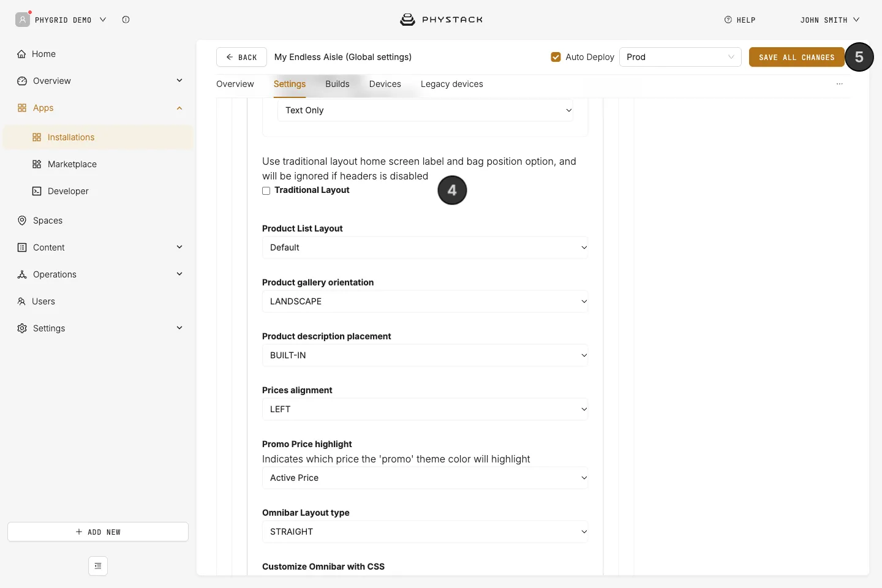Click the Back button
Image resolution: width=882 pixels, height=588 pixels.
241,57
